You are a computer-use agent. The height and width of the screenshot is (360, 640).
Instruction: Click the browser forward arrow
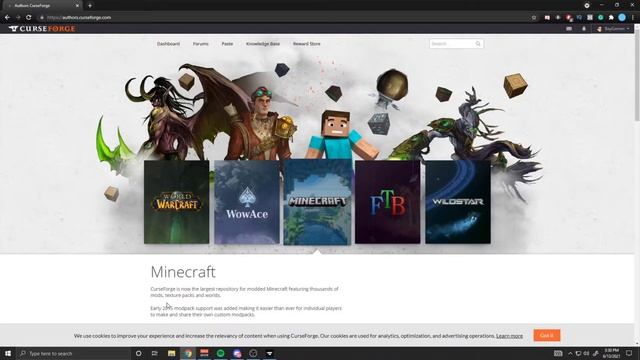pos(18,18)
